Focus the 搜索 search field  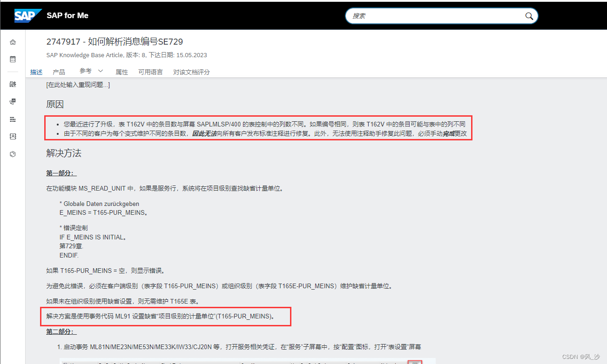pos(441,16)
